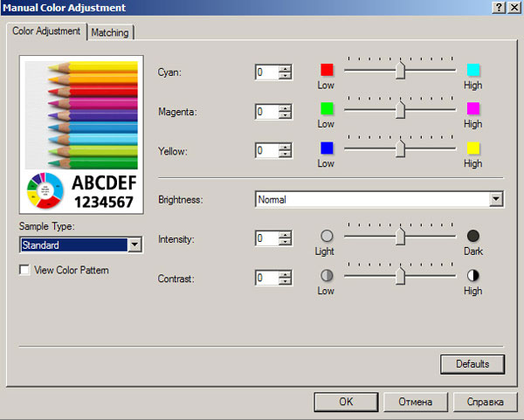Click the ABCDEF sample text
The width and height of the screenshot is (524, 420).
[104, 182]
